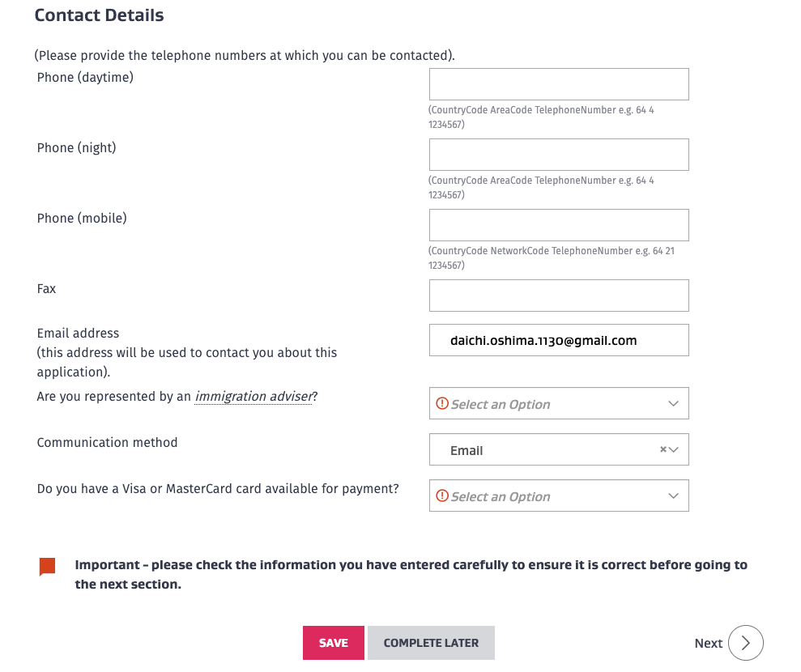Screen dimensions: 801x672
Task: Click the selected Email communication value
Action: [467, 450]
